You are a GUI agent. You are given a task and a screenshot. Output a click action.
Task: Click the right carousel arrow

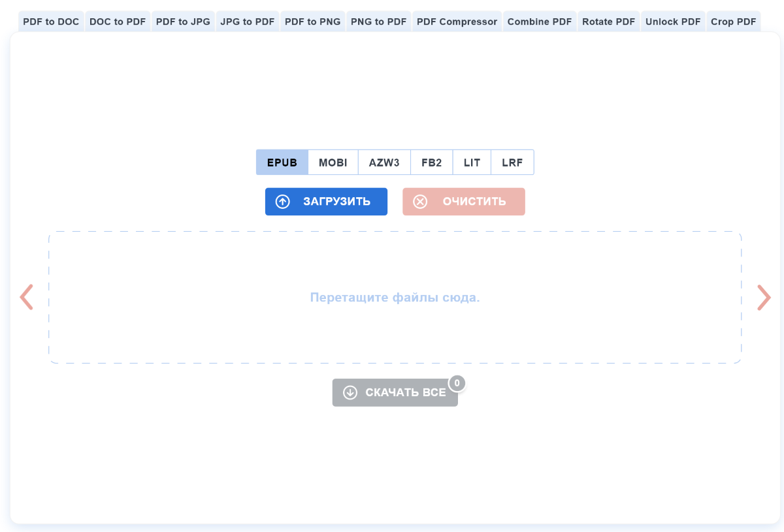click(764, 297)
